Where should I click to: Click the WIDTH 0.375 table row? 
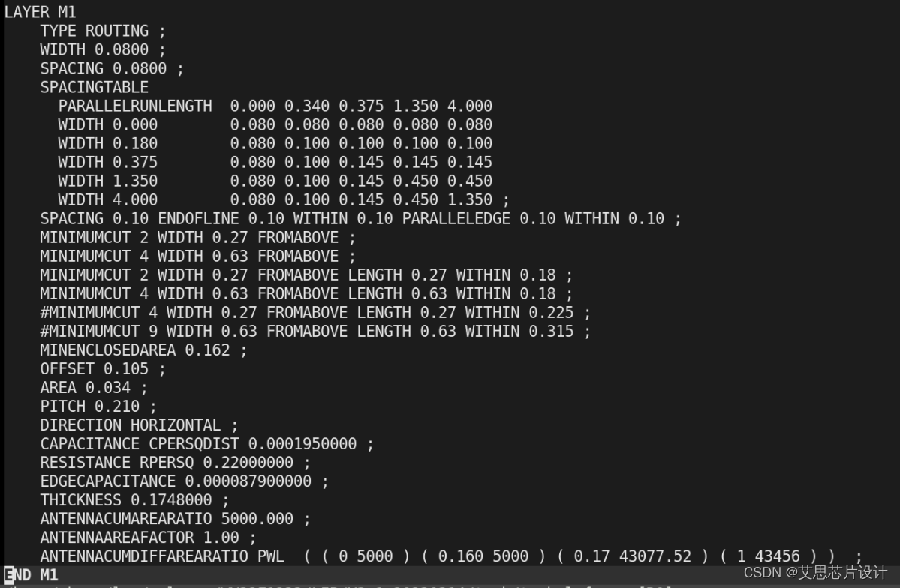pos(275,162)
